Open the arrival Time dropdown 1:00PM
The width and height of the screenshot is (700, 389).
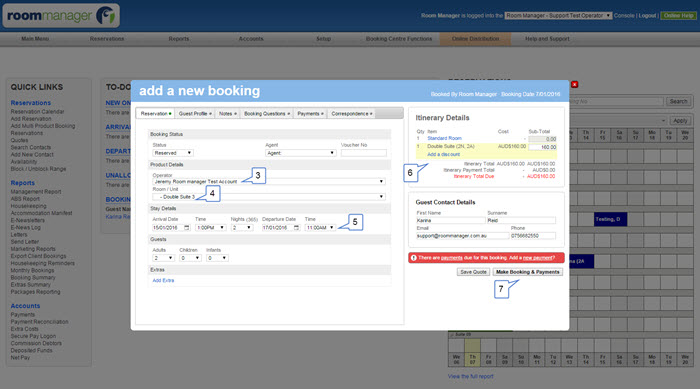click(210, 228)
